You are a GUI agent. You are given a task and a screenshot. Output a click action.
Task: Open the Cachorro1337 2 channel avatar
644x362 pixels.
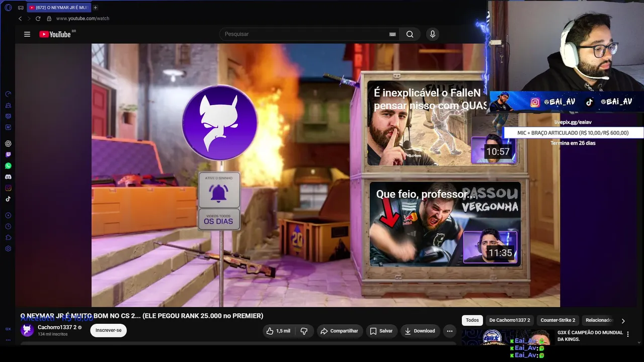tap(28, 330)
